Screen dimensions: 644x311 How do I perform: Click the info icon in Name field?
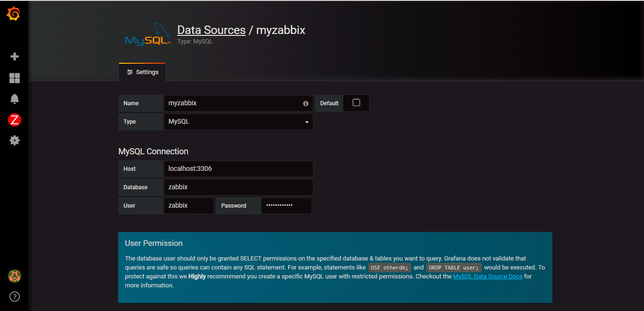coord(305,103)
